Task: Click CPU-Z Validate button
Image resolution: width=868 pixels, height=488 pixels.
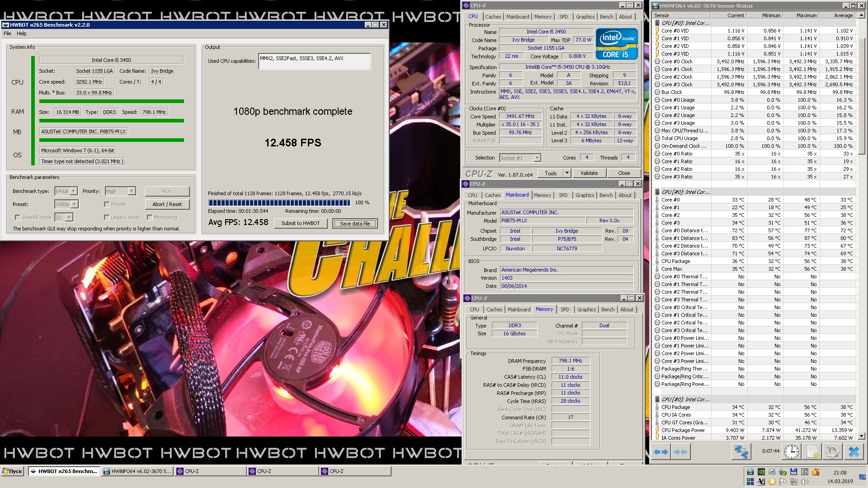Action: tap(589, 173)
